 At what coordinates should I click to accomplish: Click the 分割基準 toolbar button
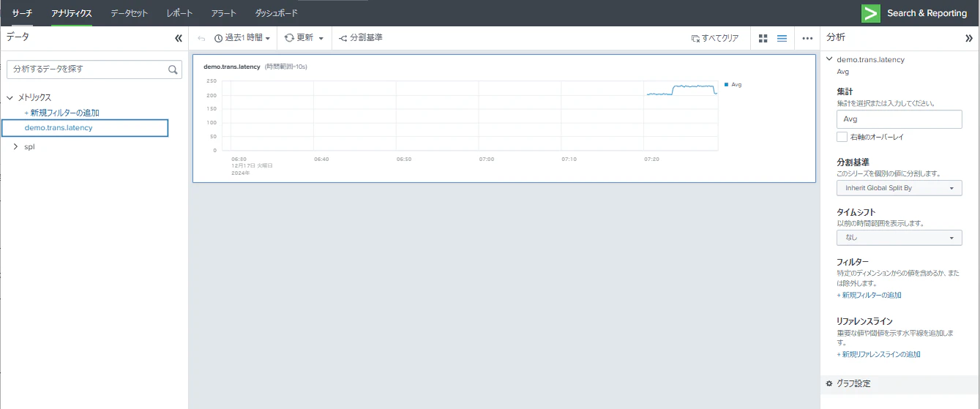pyautogui.click(x=361, y=38)
